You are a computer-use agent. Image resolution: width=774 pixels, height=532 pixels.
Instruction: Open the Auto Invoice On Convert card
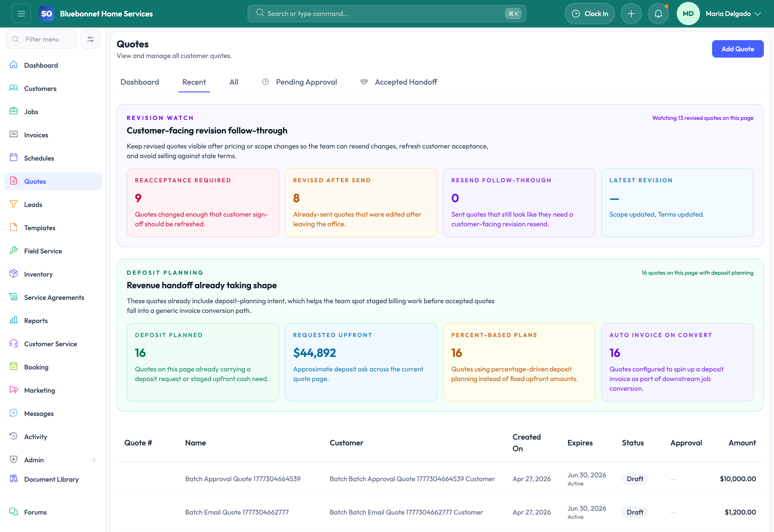(677, 362)
